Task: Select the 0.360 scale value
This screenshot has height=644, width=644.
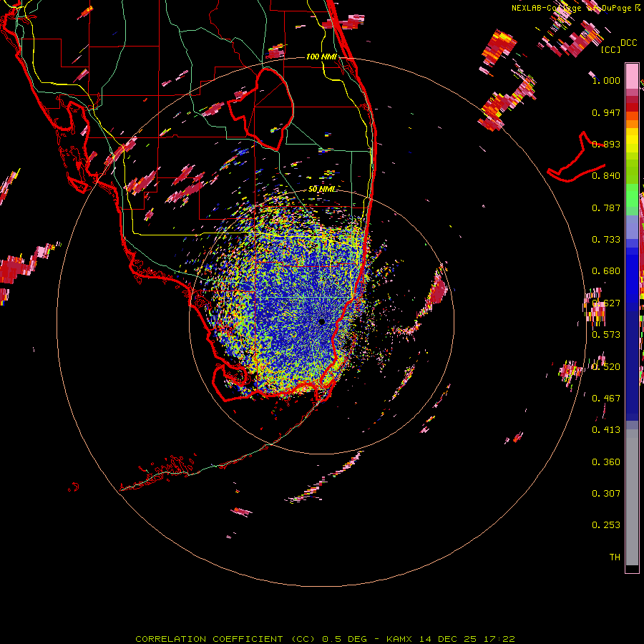Action: pyautogui.click(x=606, y=462)
